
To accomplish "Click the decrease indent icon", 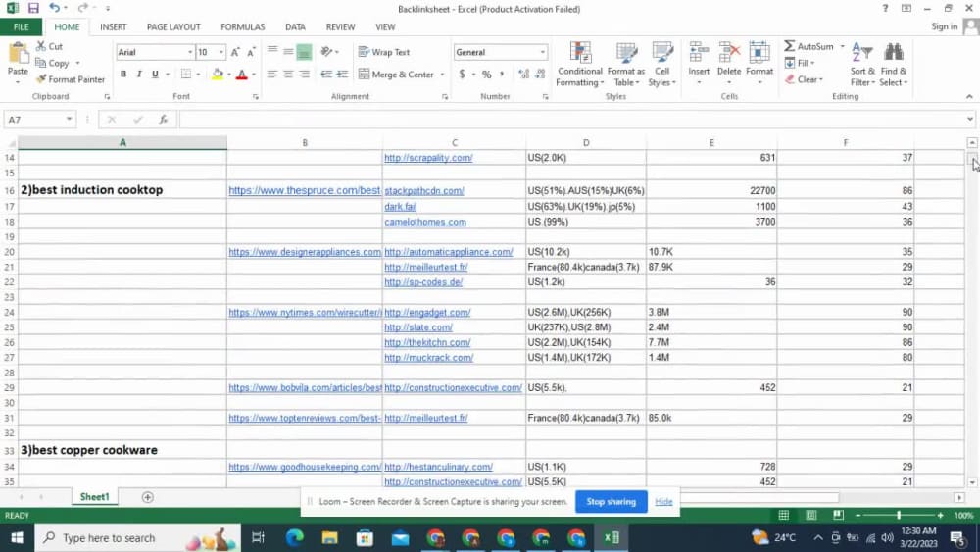I will (326, 75).
